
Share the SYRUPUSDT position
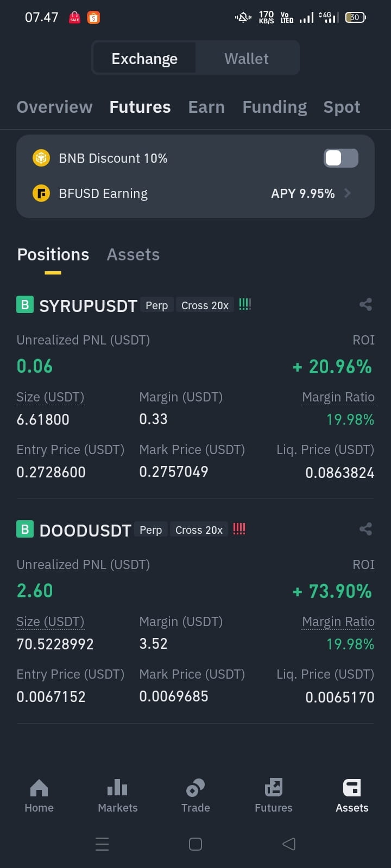(365, 304)
